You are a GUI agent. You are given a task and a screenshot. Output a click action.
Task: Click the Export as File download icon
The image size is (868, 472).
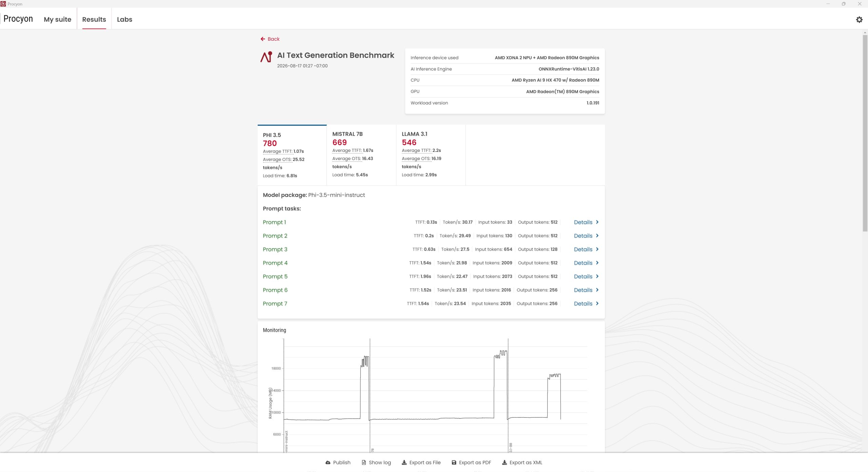pyautogui.click(x=404, y=463)
